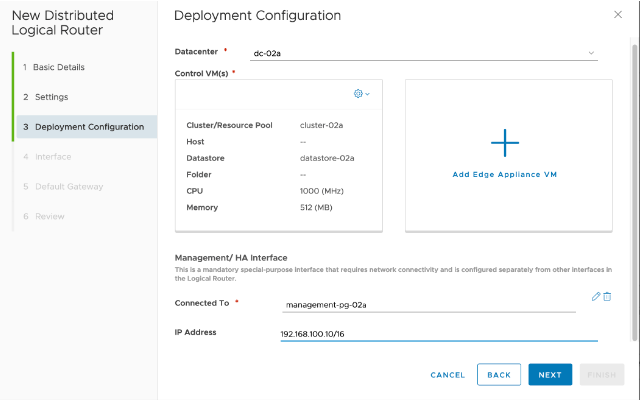Click the gear icon in Control VM card
This screenshot has height=400, width=641.
point(358,94)
